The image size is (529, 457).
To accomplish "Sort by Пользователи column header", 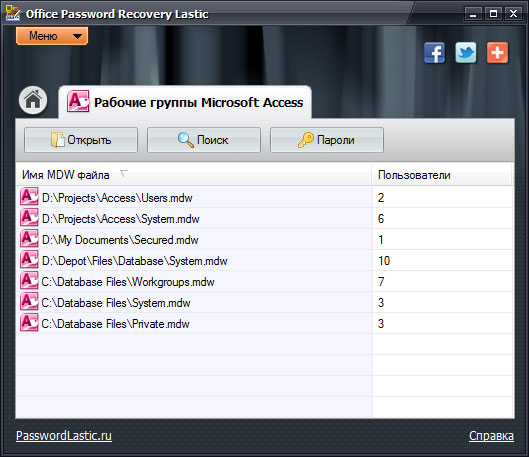I will coord(443,175).
